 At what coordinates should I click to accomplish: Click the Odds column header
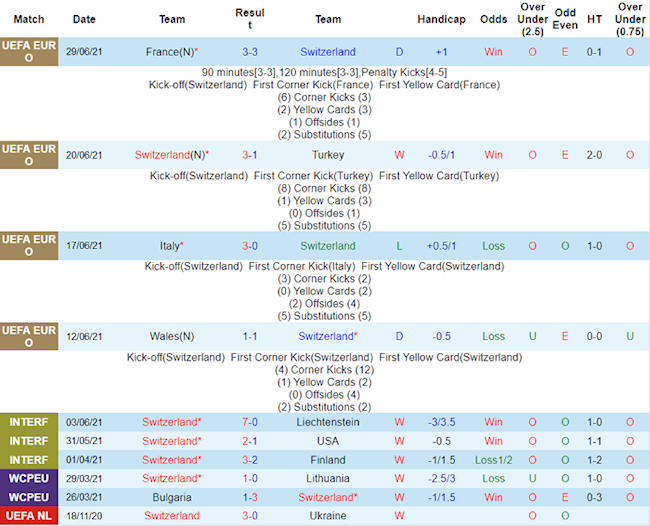coord(493,19)
